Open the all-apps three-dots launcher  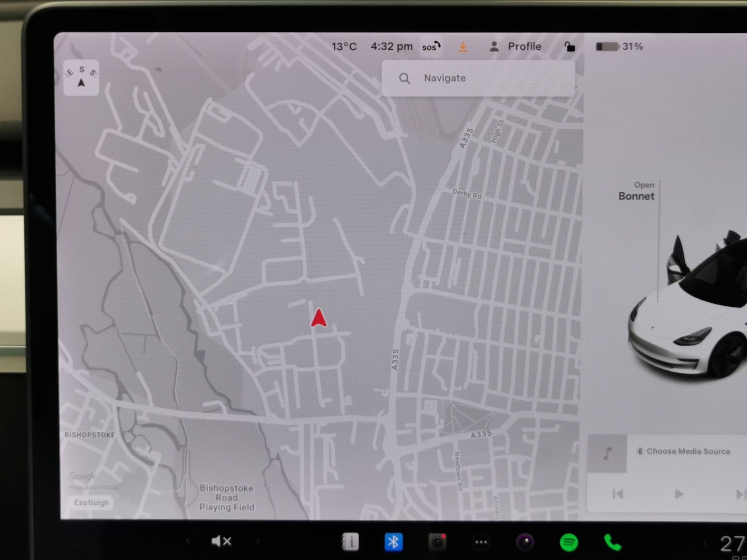[481, 542]
